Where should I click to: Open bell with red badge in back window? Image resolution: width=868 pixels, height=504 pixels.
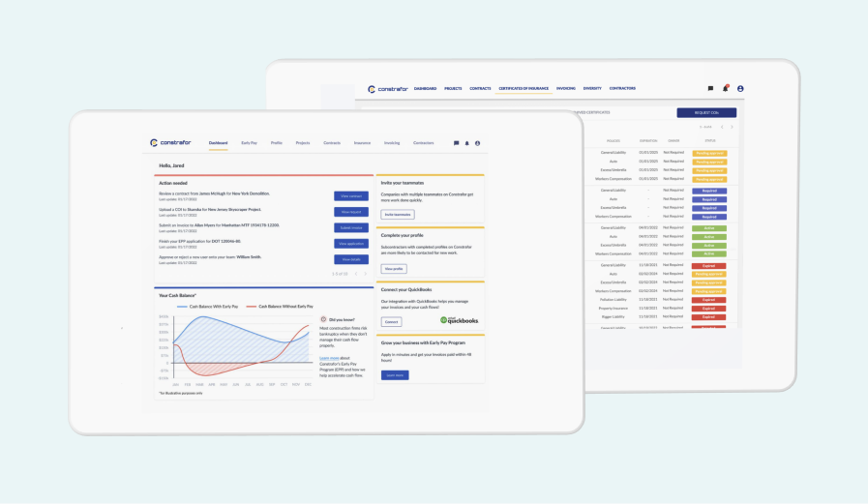(x=725, y=88)
